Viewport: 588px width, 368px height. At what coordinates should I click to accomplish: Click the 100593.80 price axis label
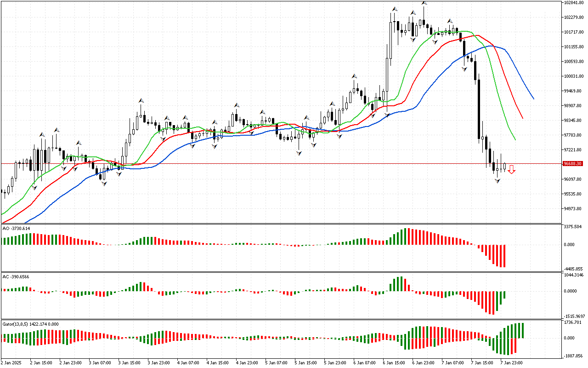coord(573,62)
